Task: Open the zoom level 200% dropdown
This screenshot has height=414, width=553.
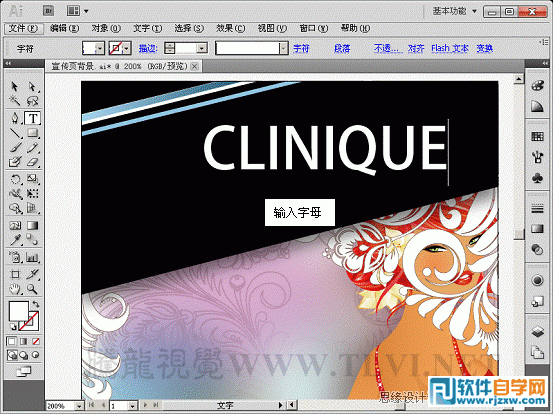Action: pos(79,406)
